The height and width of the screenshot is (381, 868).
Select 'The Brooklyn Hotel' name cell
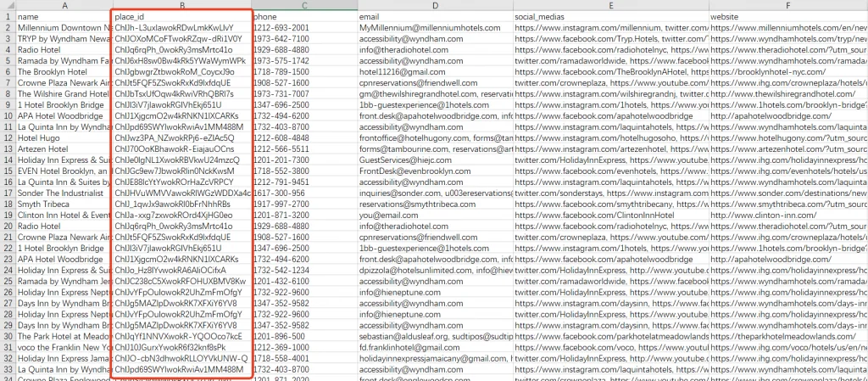pyautogui.click(x=64, y=72)
